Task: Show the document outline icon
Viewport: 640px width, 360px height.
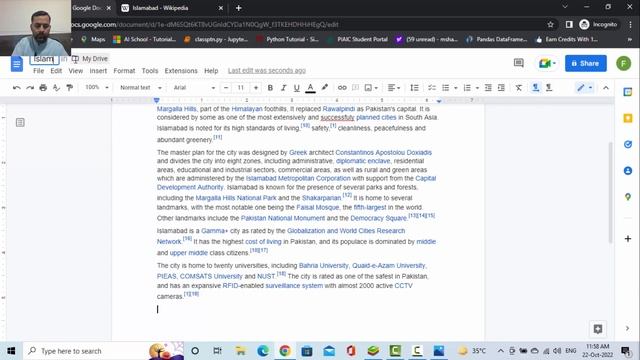Action: tap(20, 122)
